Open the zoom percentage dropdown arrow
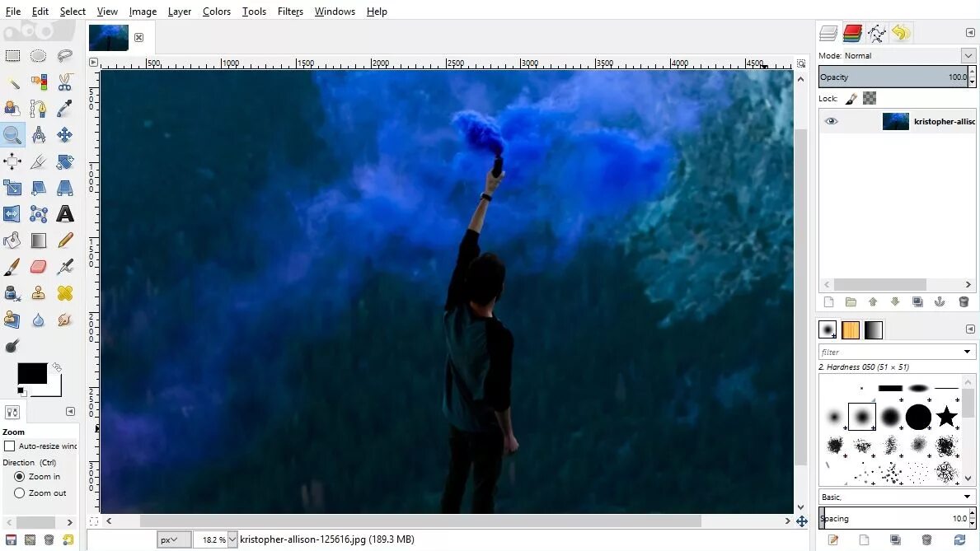 tap(232, 539)
